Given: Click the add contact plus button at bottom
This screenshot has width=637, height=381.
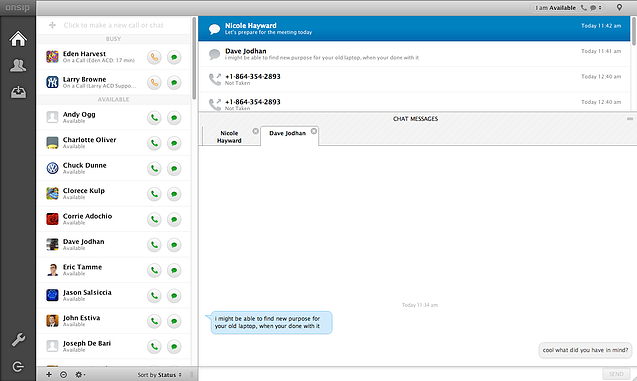Looking at the screenshot, I should [x=49, y=375].
